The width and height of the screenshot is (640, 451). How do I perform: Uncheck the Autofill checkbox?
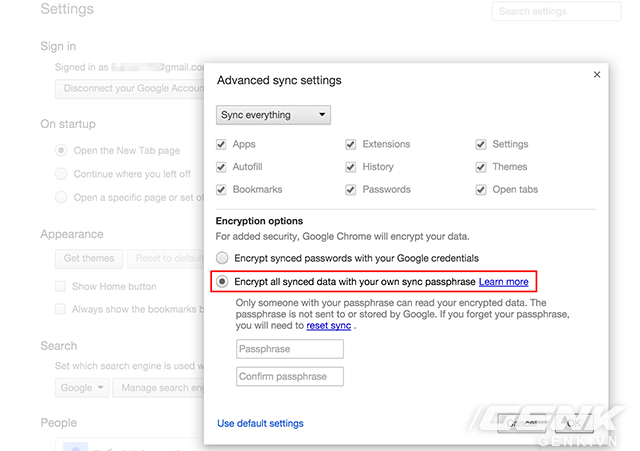tap(221, 167)
